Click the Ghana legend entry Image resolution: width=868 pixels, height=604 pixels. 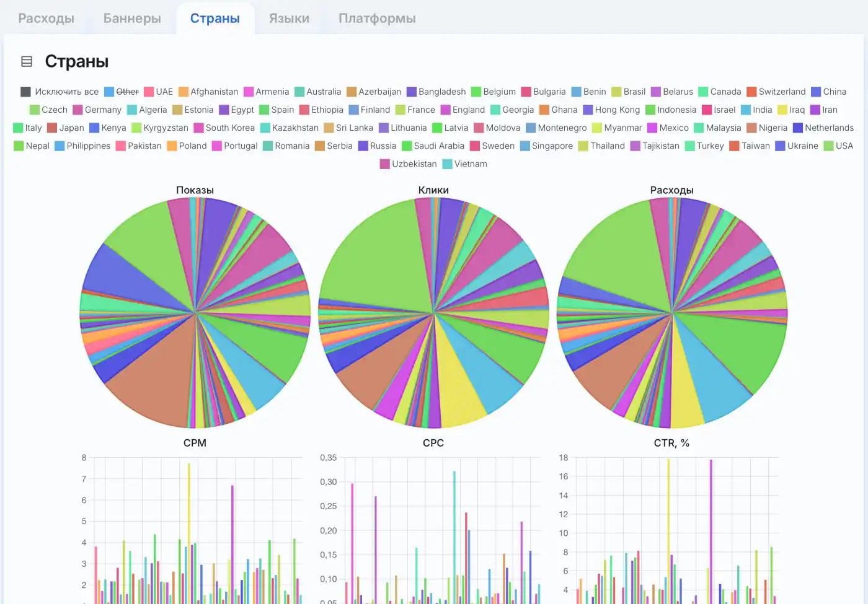point(559,110)
